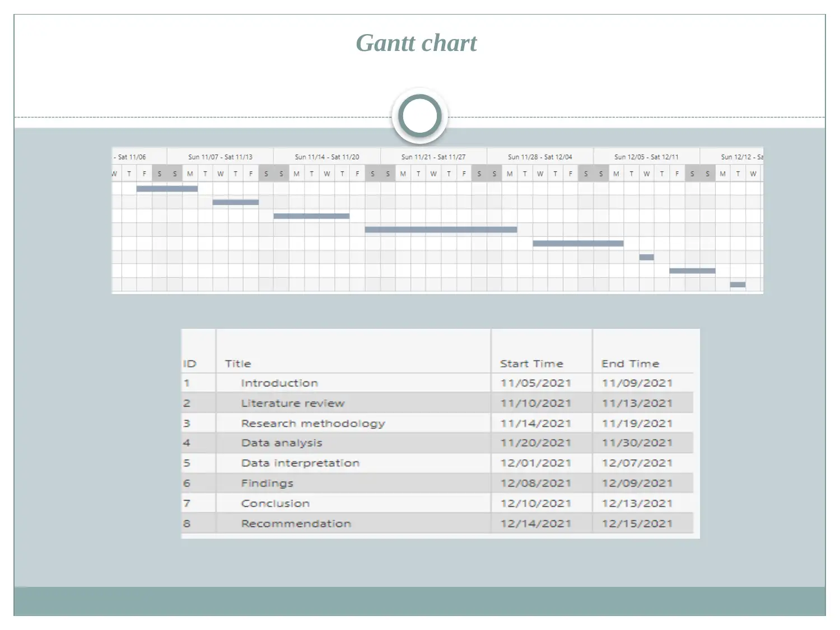840x630 pixels.
Task: Click end date 11/13/2021
Action: 637,403
